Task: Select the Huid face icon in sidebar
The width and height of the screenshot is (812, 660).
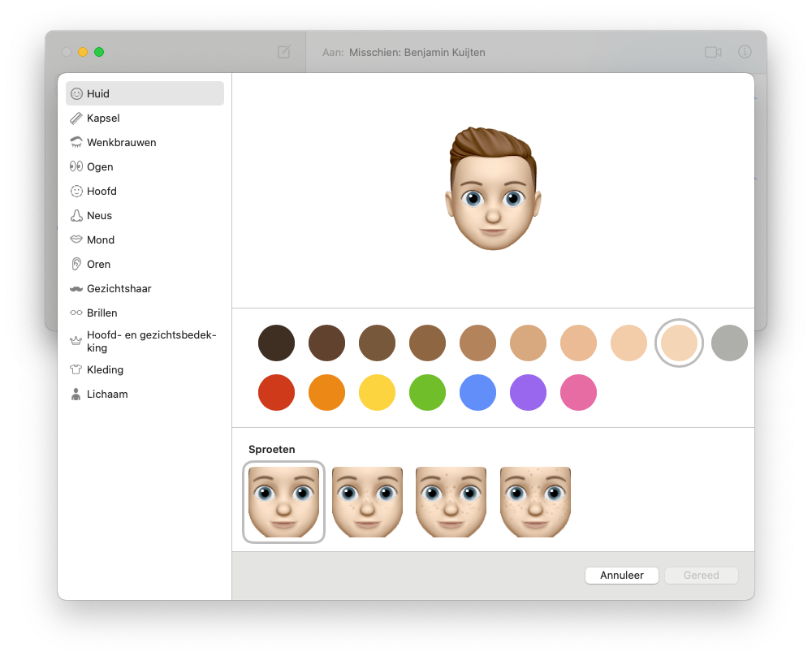Action: [76, 93]
